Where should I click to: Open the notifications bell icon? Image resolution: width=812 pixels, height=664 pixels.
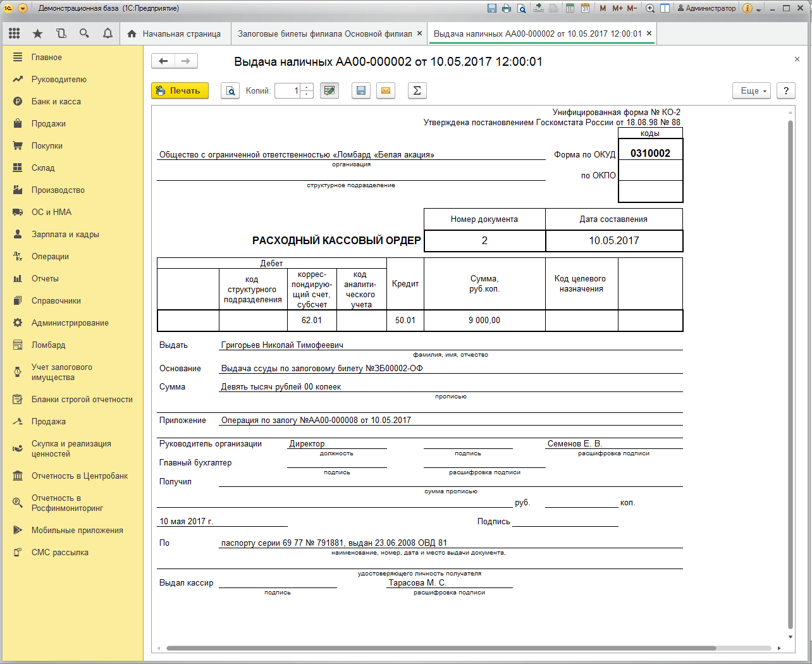click(108, 34)
